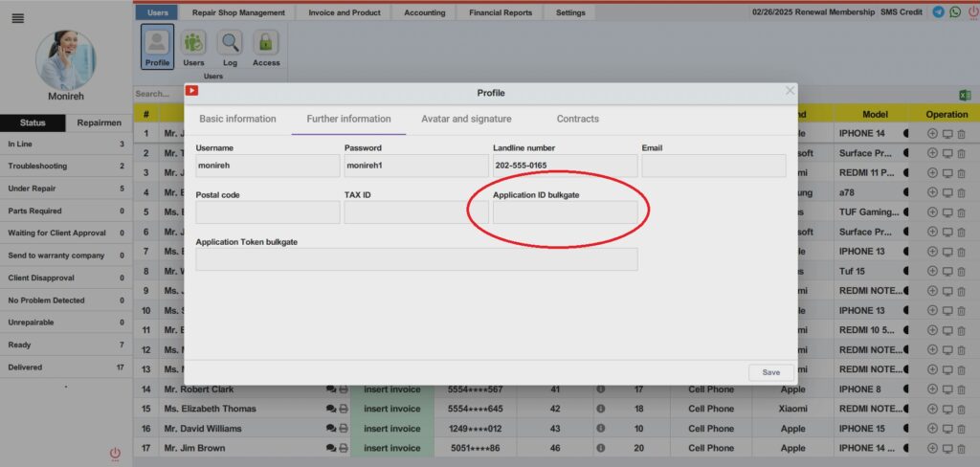Open the Repair Shop Management tab
The image size is (980, 467).
[x=238, y=12]
